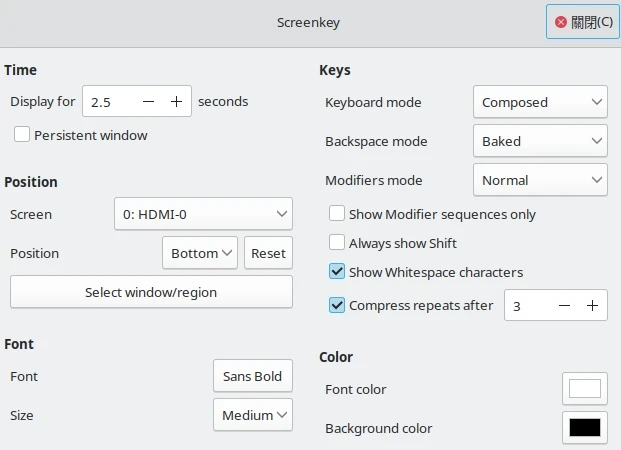Toggle Always show Shift option
Image resolution: width=621 pixels, height=450 pixels.
[337, 243]
